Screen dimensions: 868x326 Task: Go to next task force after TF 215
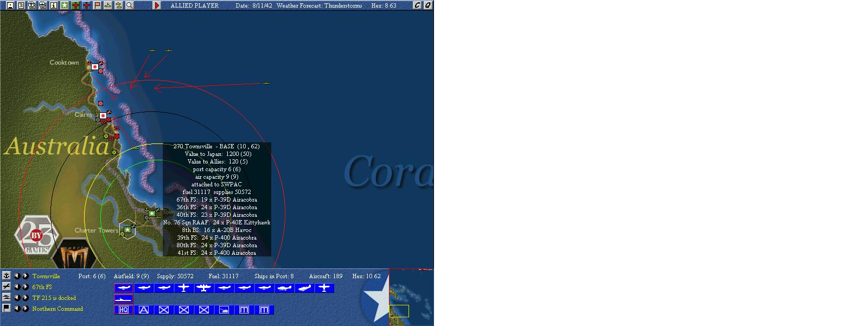point(25,298)
